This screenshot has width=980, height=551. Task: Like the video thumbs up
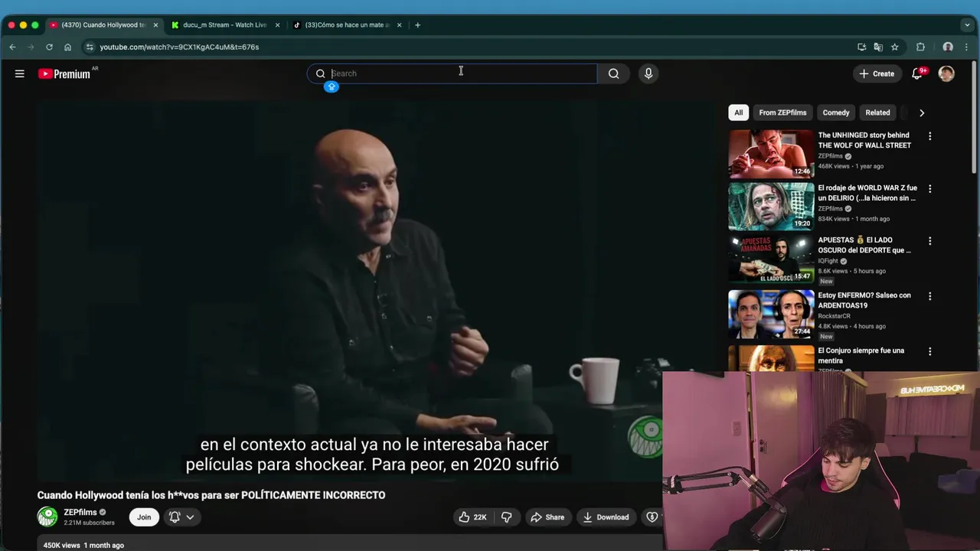coord(472,517)
